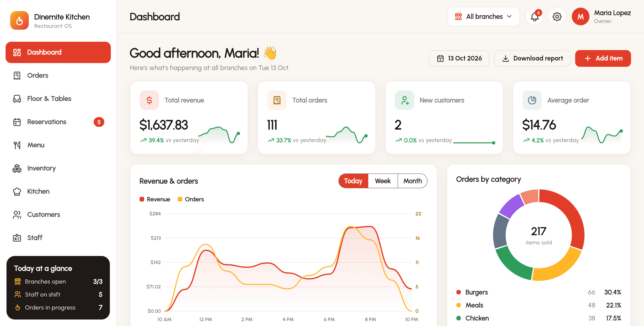Screen dimensions: 644x326
Task: Click the $1,637.83 revenue value
Action: pos(163,125)
